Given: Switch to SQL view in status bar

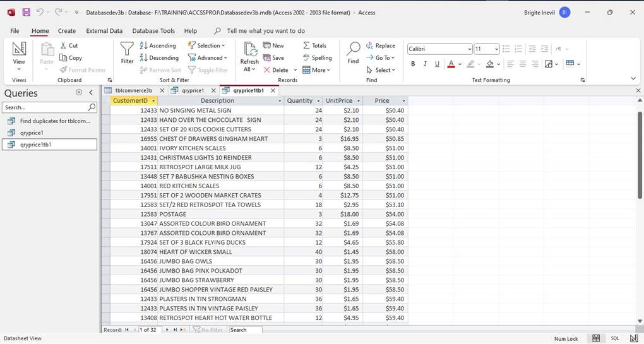Looking at the screenshot, I should (615, 338).
